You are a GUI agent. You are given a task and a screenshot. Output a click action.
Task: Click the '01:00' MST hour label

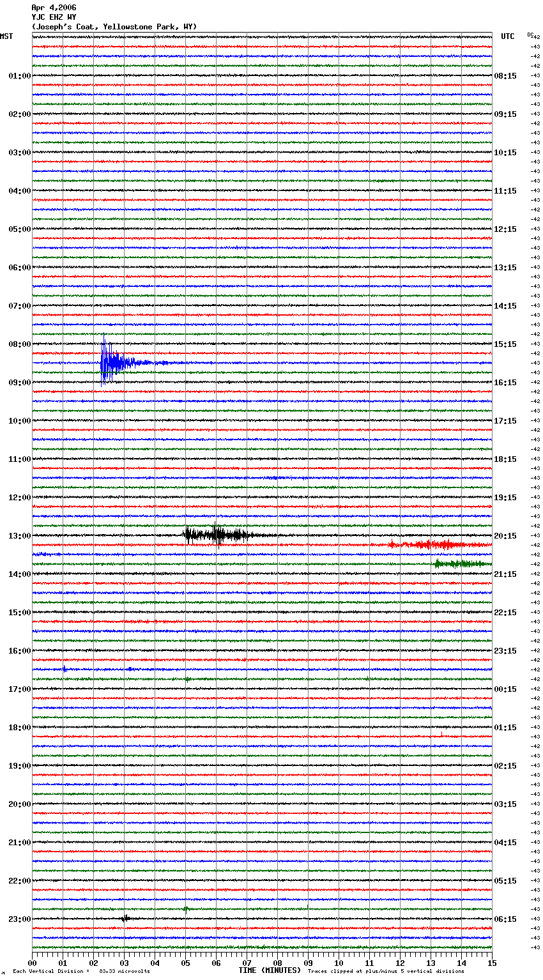coord(20,76)
